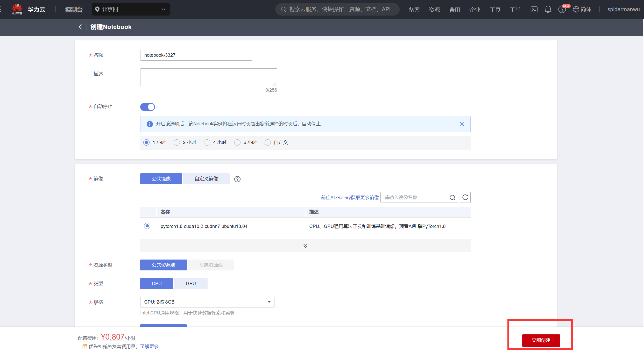Expand the full image list chevron
644x352 pixels.
click(305, 246)
